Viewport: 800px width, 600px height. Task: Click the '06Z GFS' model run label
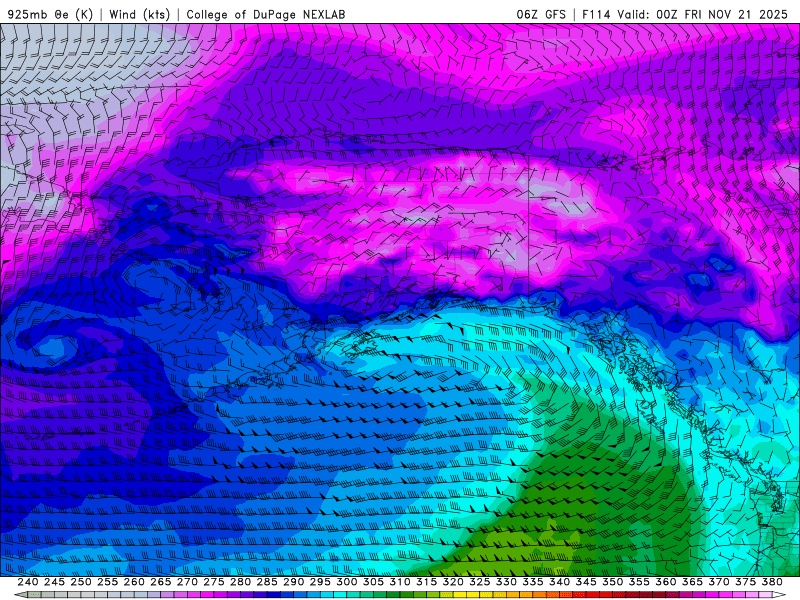pyautogui.click(x=541, y=14)
